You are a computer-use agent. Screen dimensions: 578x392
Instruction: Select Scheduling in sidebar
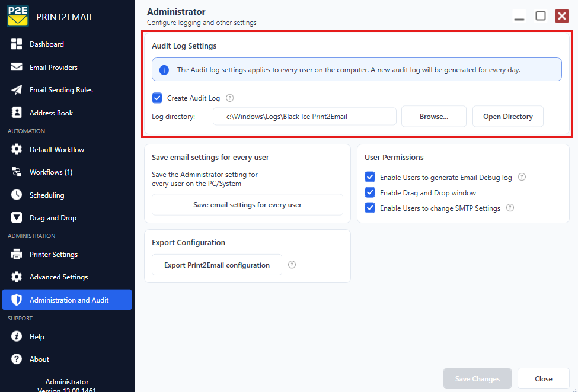tap(67, 195)
